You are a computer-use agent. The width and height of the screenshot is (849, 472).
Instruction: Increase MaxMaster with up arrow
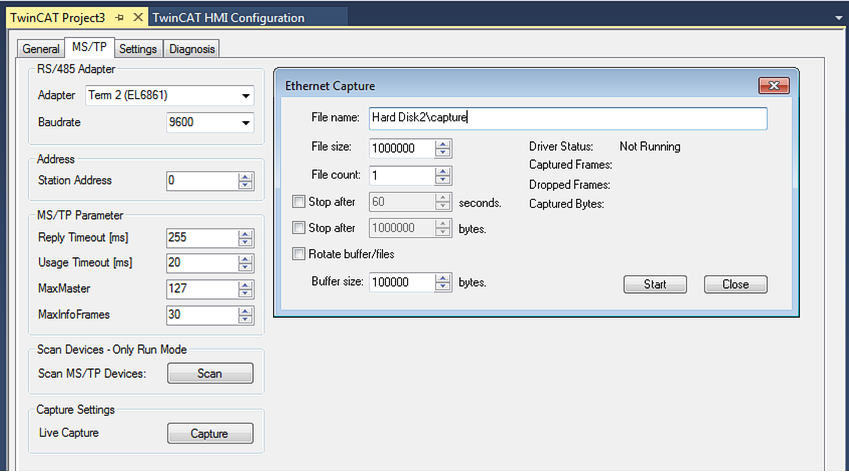[x=246, y=285]
